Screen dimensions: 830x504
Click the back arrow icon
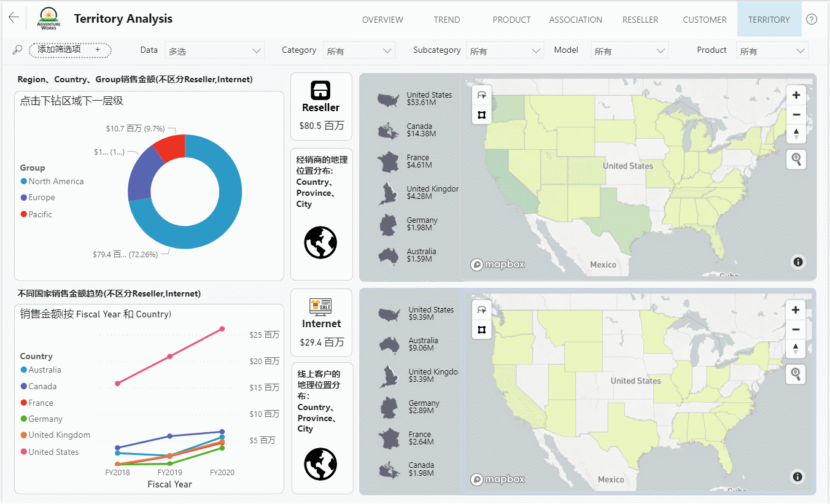(14, 18)
